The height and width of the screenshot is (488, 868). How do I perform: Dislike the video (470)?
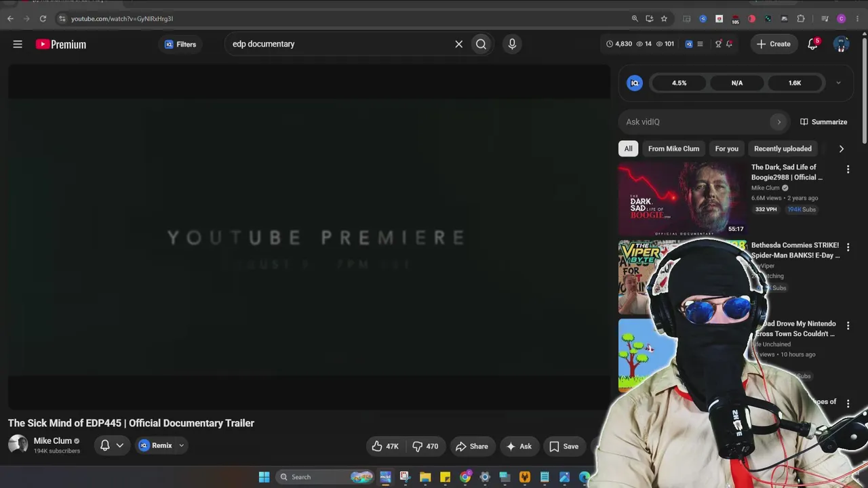pos(426,446)
